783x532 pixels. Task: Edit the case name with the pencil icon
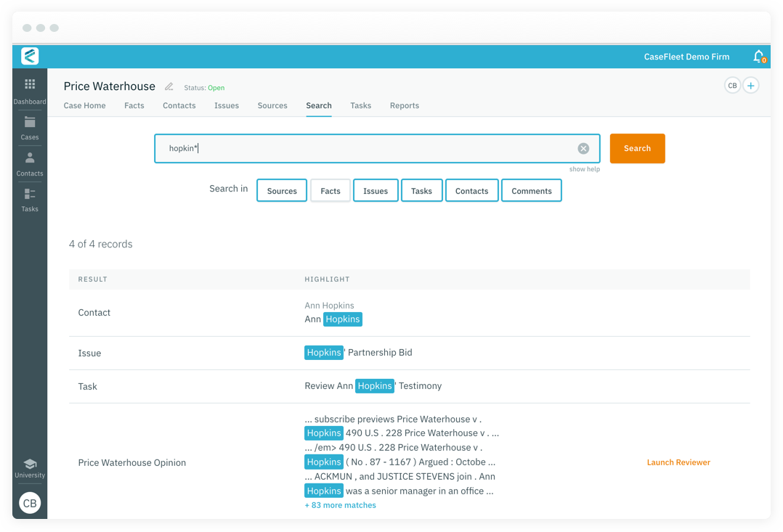[x=169, y=86]
